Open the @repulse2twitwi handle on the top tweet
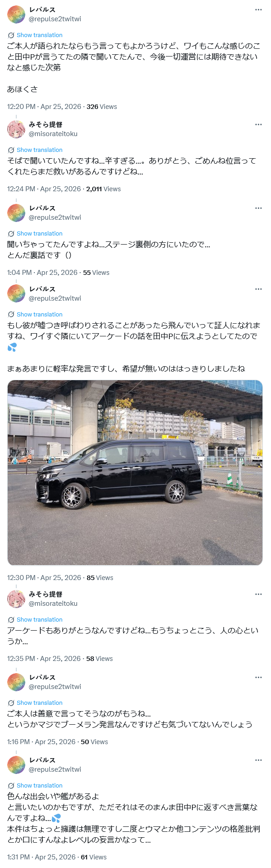Viewport: 271px width, 868px height. (55, 19)
